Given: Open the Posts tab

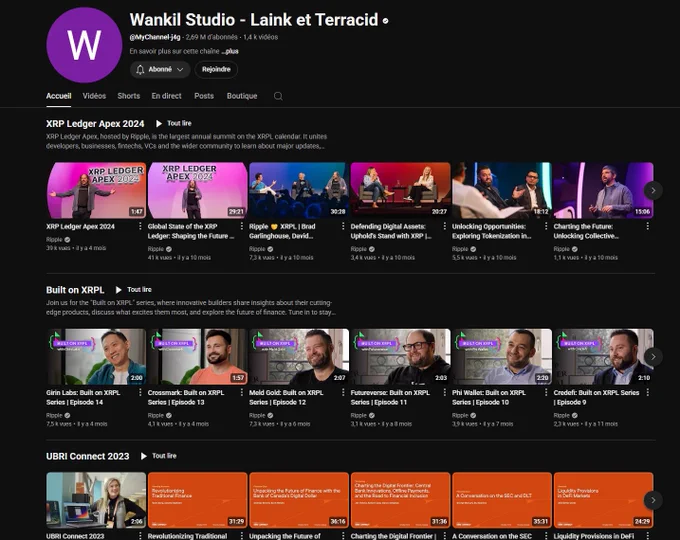Looking at the screenshot, I should [x=204, y=96].
